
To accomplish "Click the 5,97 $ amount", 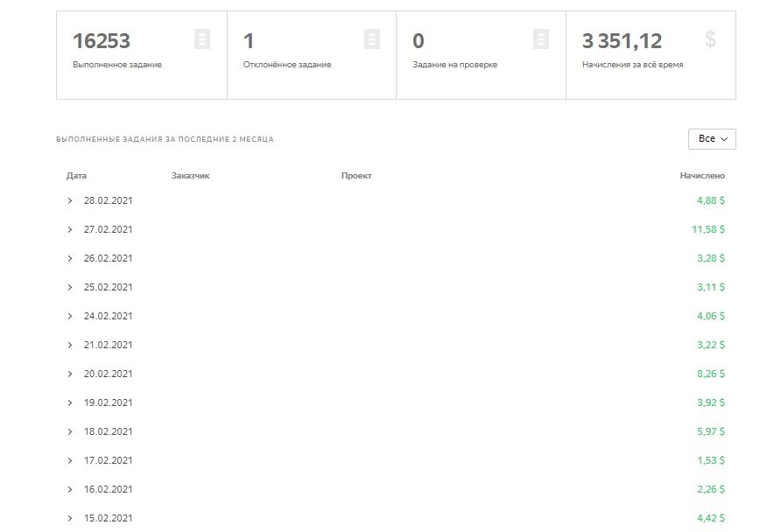I will click(x=711, y=431).
